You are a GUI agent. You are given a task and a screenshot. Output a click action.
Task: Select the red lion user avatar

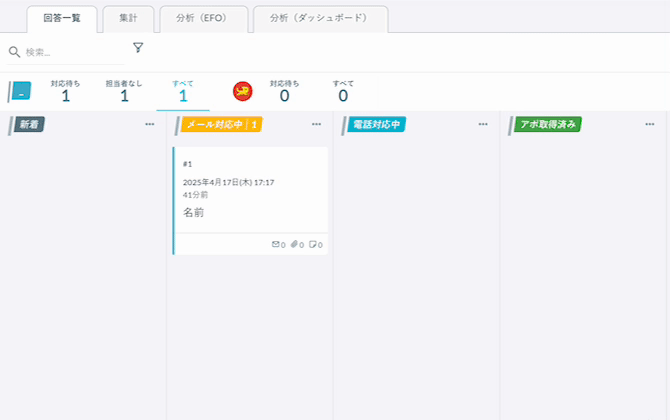[x=243, y=91]
